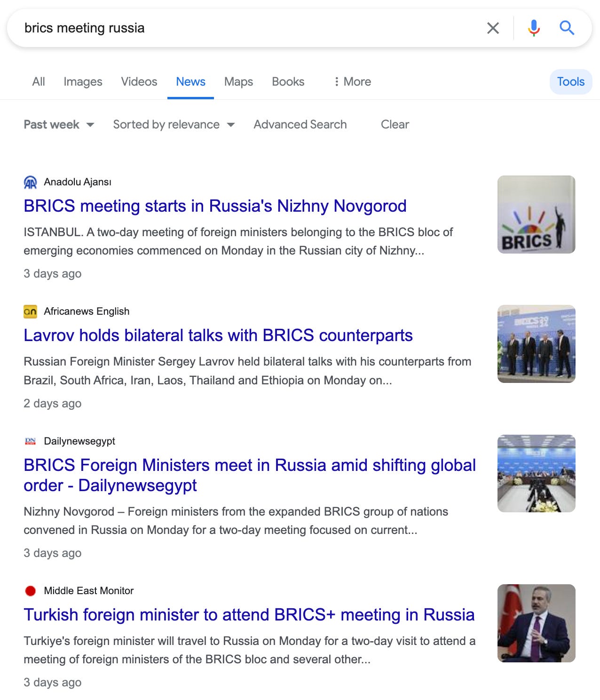This screenshot has height=700, width=600.
Task: Switch to the All tab
Action: point(39,82)
